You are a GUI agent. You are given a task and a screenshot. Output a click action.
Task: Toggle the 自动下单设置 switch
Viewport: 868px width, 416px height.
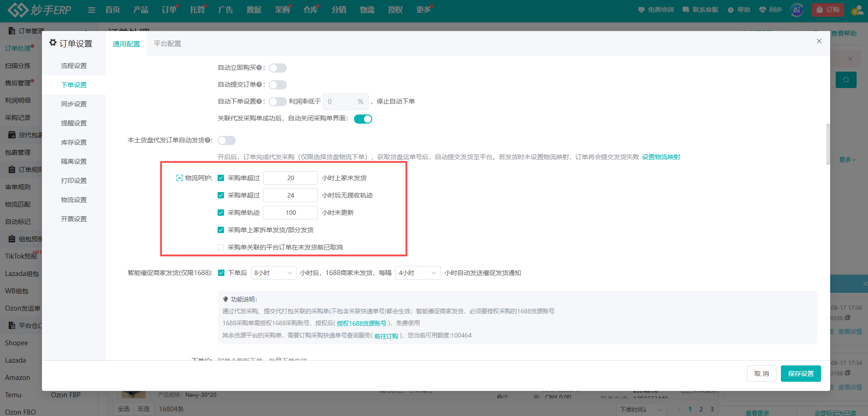click(x=278, y=102)
